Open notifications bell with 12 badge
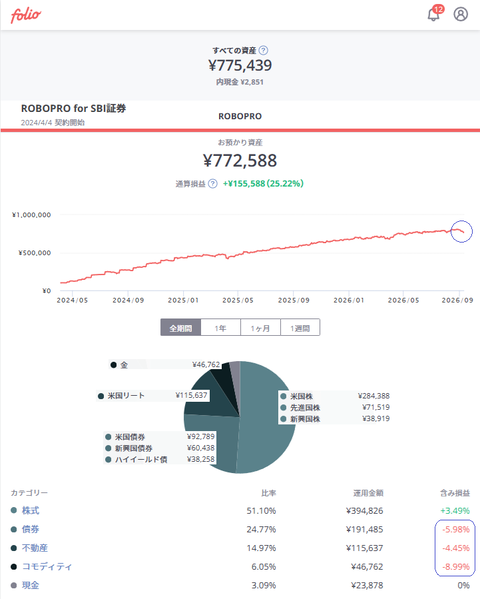The width and height of the screenshot is (480, 599). coord(435,14)
